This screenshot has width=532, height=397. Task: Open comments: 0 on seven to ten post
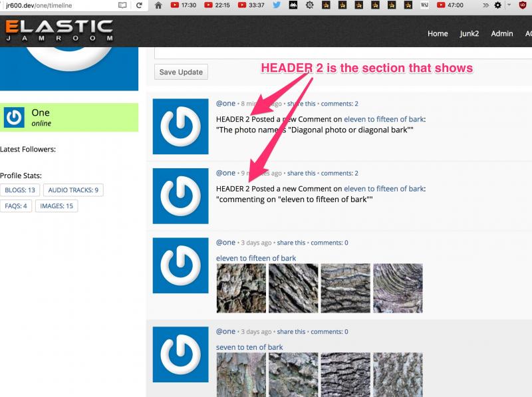(x=329, y=332)
